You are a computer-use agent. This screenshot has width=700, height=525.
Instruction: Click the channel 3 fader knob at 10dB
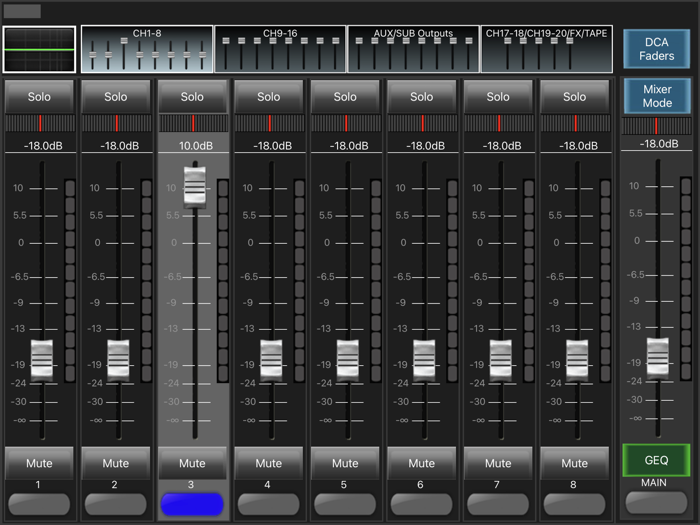[x=195, y=187]
